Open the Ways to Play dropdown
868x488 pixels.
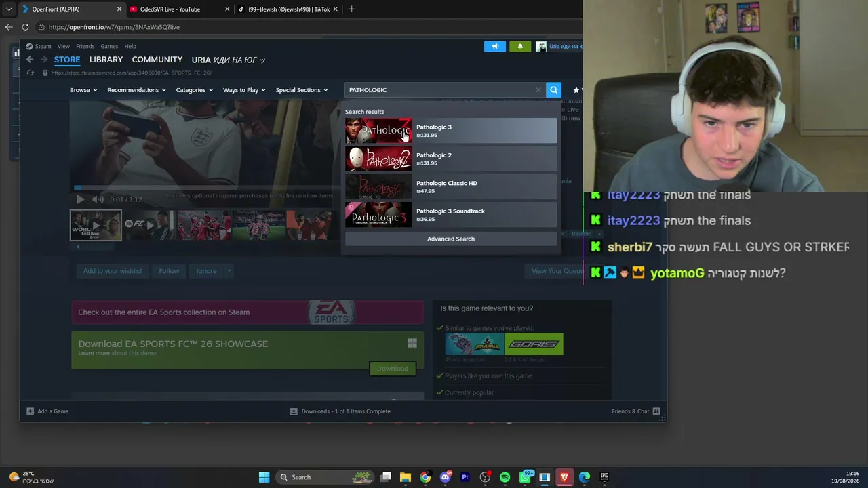244,90
